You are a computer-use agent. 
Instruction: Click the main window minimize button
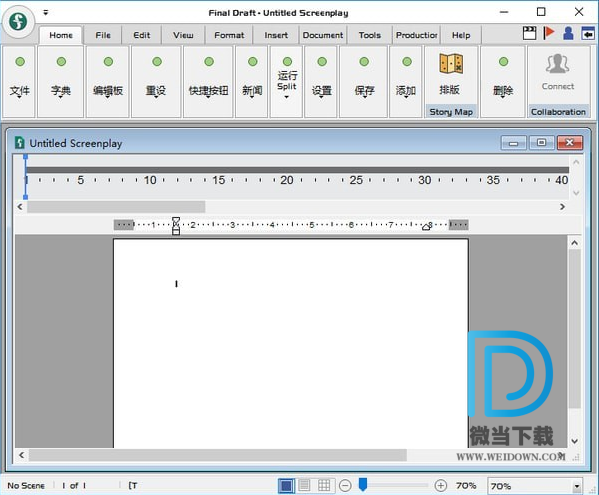[x=504, y=12]
